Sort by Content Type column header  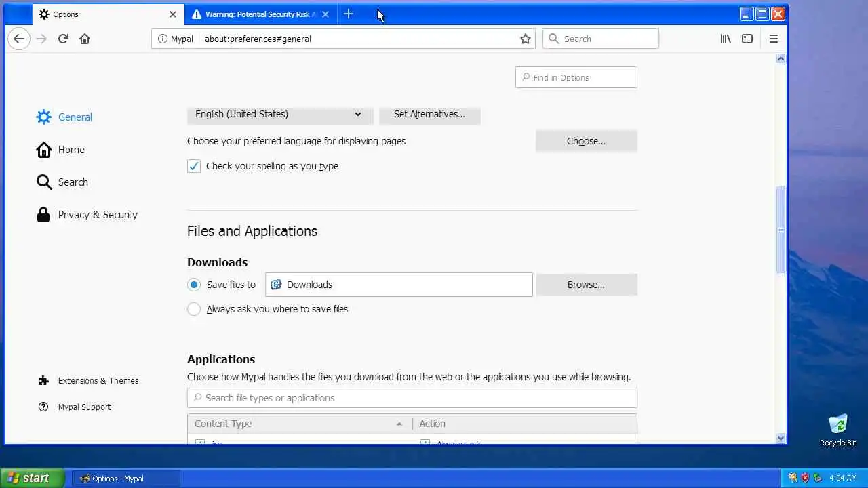300,424
